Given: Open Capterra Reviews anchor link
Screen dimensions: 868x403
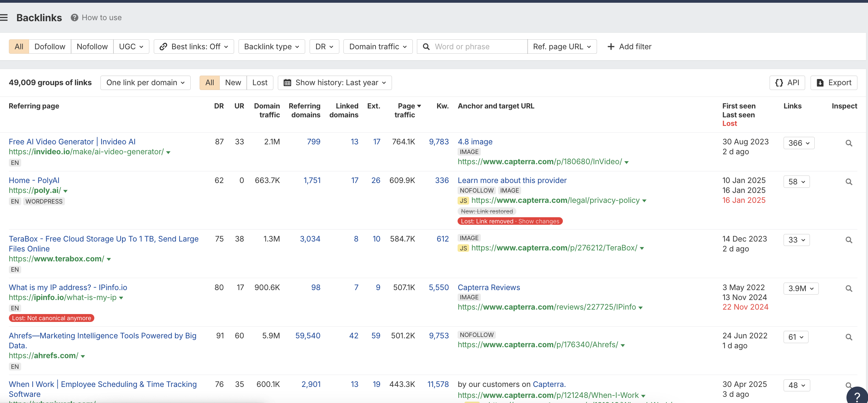Looking at the screenshot, I should (x=489, y=287).
